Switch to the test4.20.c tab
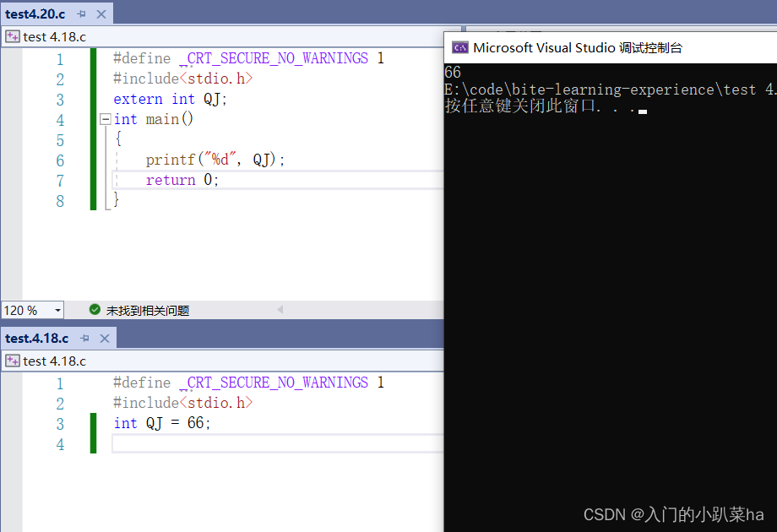Viewport: 777px width, 532px height. pos(34,13)
